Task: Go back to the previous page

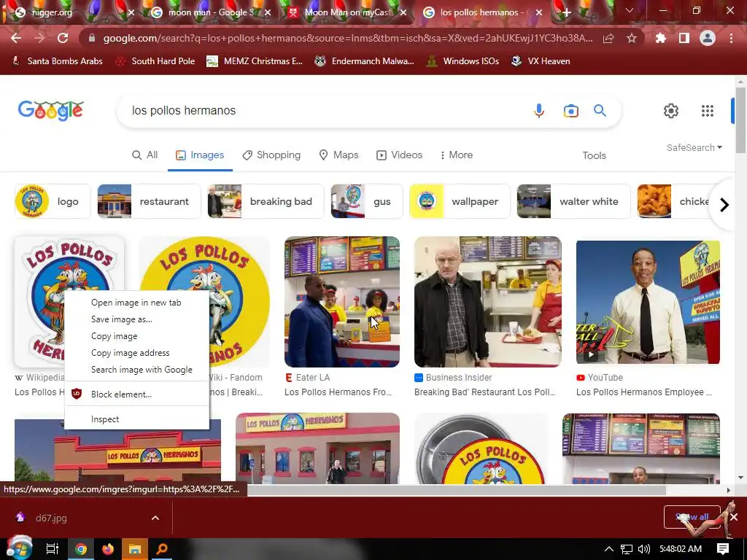Action: click(16, 38)
